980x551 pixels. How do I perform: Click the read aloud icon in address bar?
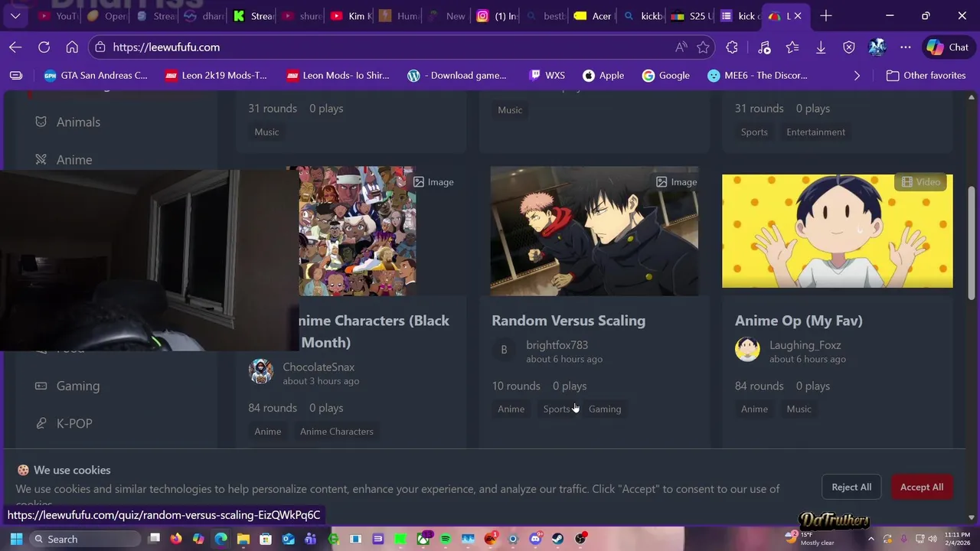(681, 47)
